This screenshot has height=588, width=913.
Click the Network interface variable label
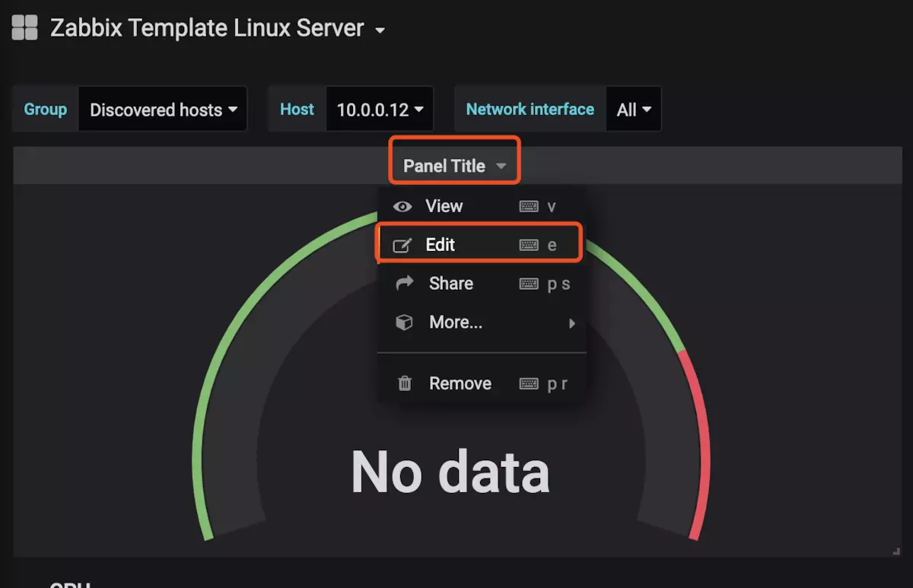(530, 109)
